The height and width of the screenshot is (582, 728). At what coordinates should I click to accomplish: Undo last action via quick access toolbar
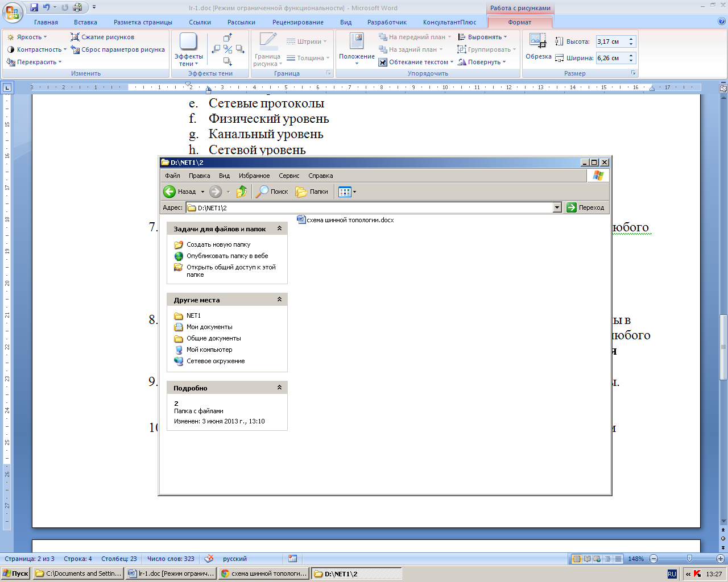47,7
